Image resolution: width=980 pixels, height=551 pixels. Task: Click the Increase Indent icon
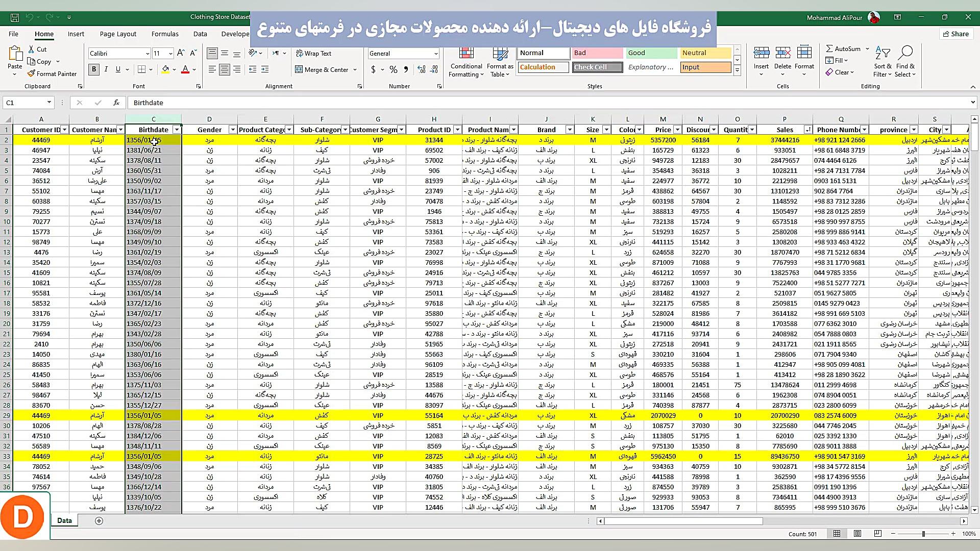point(265,69)
